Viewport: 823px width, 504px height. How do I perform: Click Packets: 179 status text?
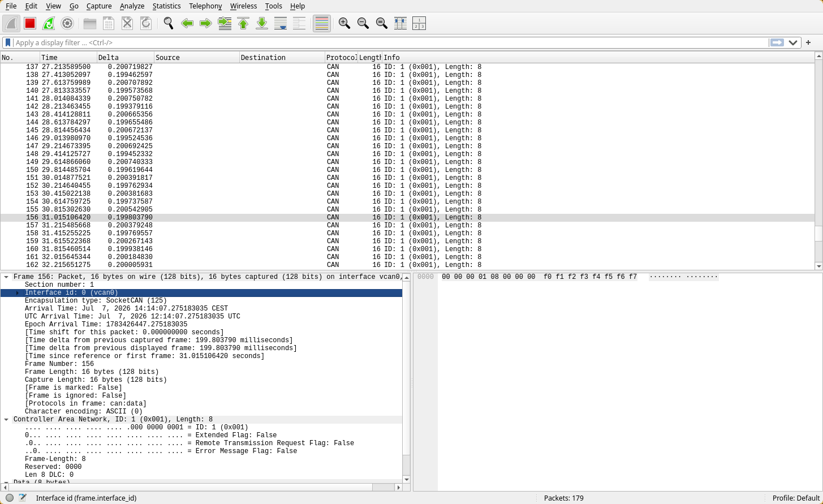pyautogui.click(x=563, y=498)
